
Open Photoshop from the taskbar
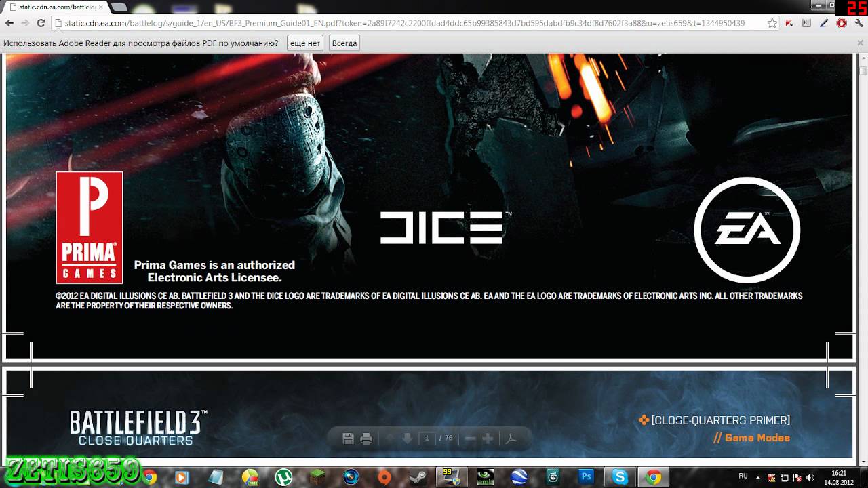pos(587,477)
